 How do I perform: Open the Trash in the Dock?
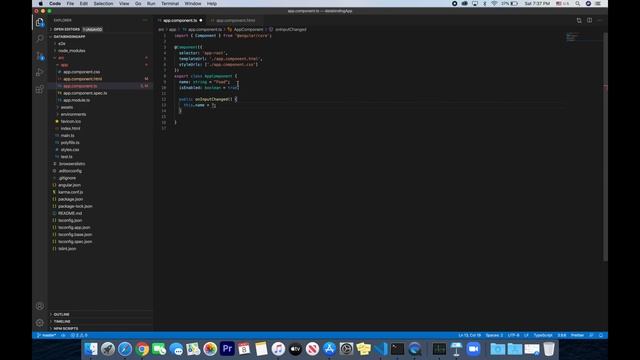click(x=549, y=349)
